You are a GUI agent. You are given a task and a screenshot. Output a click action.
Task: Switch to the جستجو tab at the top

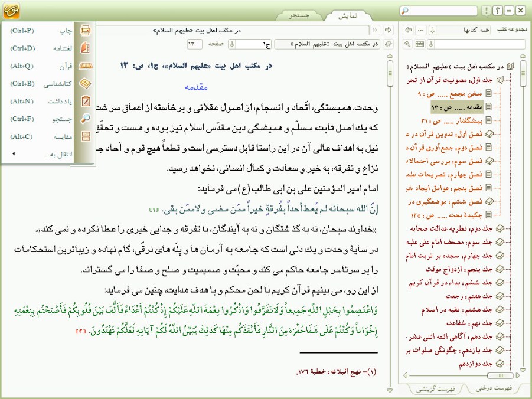point(299,15)
